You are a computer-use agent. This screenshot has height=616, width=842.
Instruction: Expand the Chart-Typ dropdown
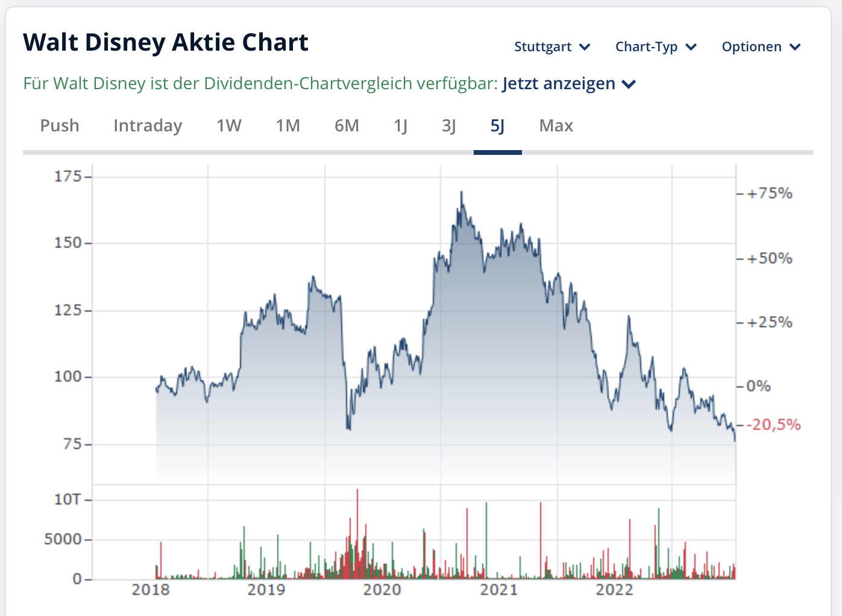(655, 47)
